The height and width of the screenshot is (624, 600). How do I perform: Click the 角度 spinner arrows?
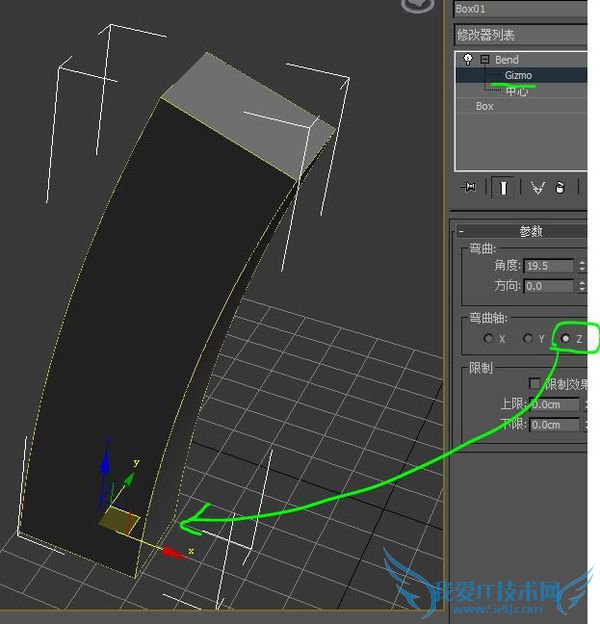[x=582, y=266]
